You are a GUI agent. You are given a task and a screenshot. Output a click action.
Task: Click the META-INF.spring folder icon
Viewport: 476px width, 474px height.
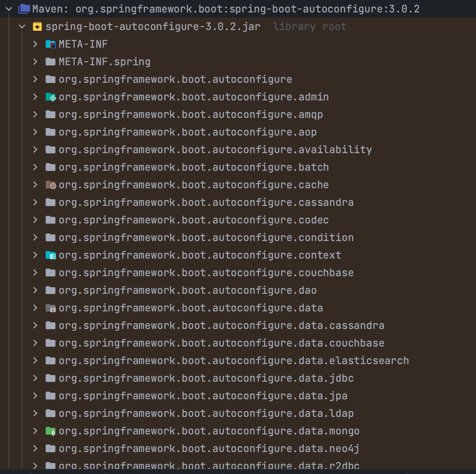click(51, 62)
